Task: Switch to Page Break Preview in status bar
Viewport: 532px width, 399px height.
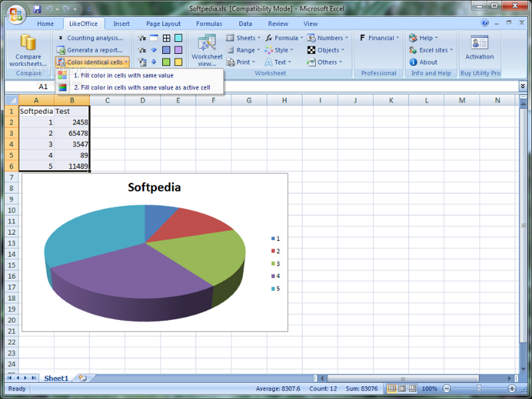Action: coord(412,389)
